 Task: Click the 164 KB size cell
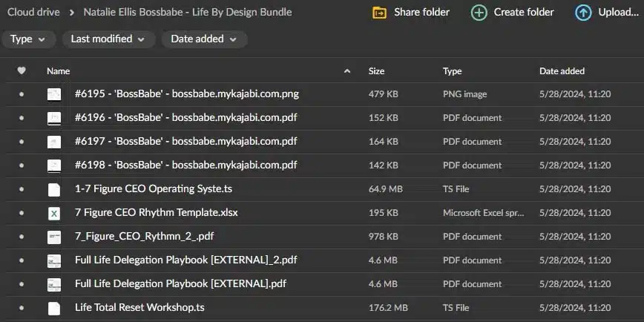[x=383, y=142]
